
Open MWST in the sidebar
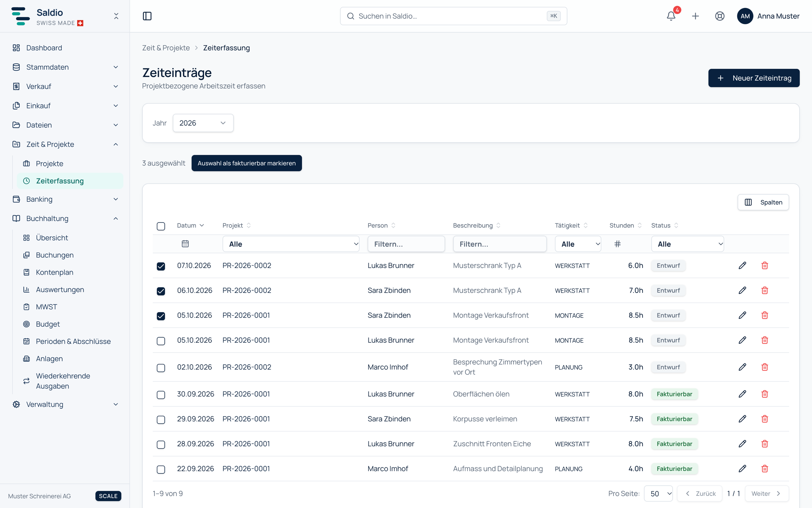pyautogui.click(x=70, y=307)
